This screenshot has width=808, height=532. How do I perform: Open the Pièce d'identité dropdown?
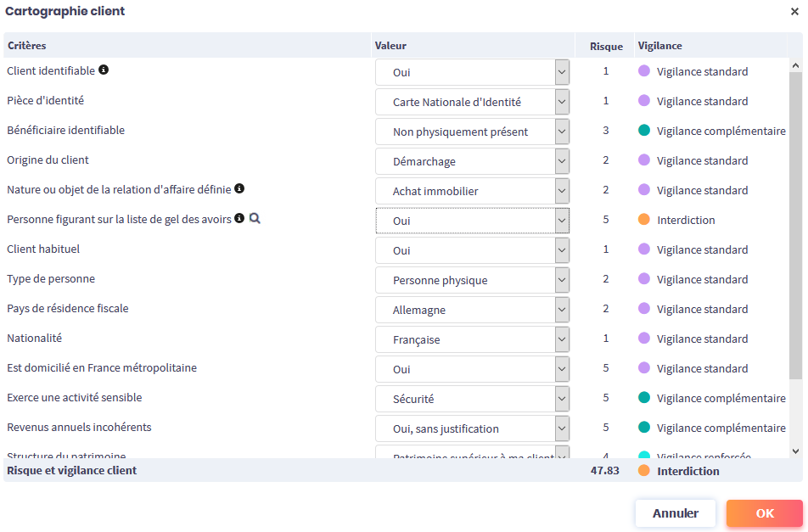pyautogui.click(x=472, y=102)
